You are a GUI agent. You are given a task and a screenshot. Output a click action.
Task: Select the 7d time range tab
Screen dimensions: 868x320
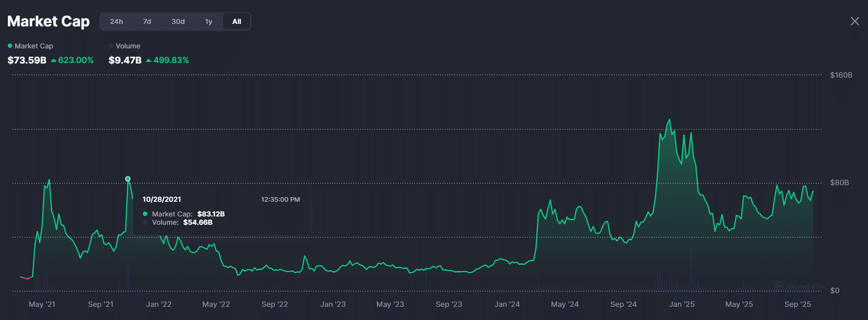pyautogui.click(x=147, y=21)
